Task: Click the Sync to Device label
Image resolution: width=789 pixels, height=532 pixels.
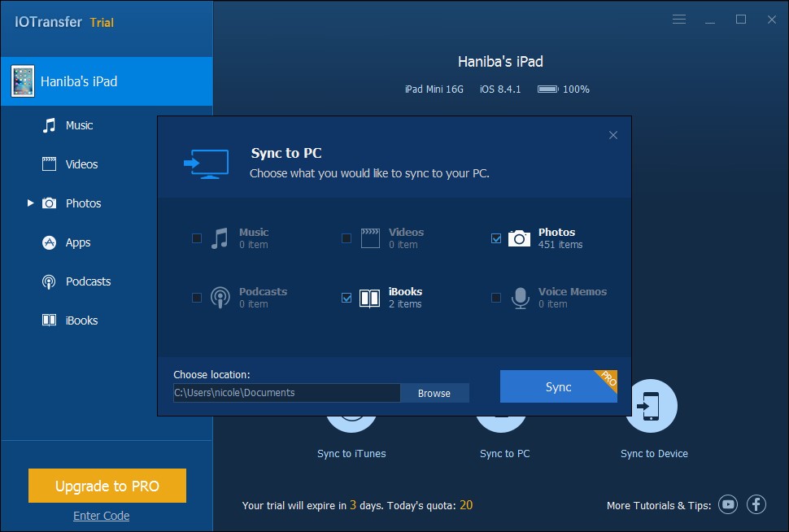Action: point(654,453)
